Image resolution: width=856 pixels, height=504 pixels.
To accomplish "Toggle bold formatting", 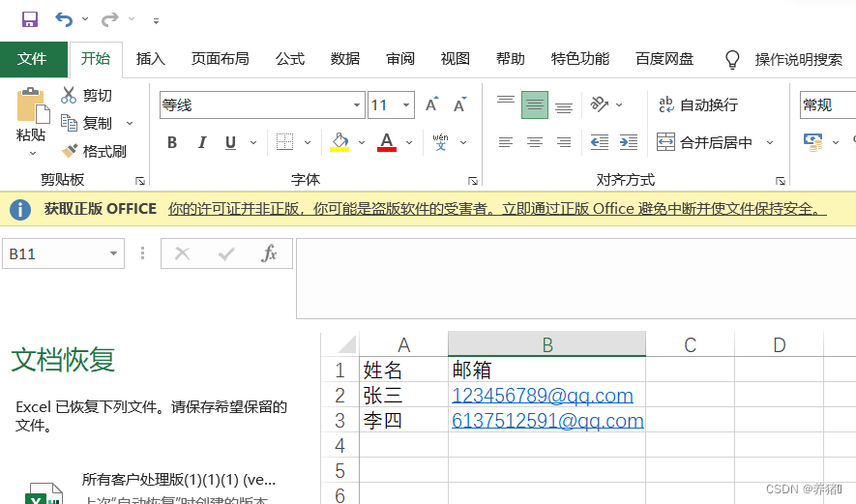I will coord(172,142).
